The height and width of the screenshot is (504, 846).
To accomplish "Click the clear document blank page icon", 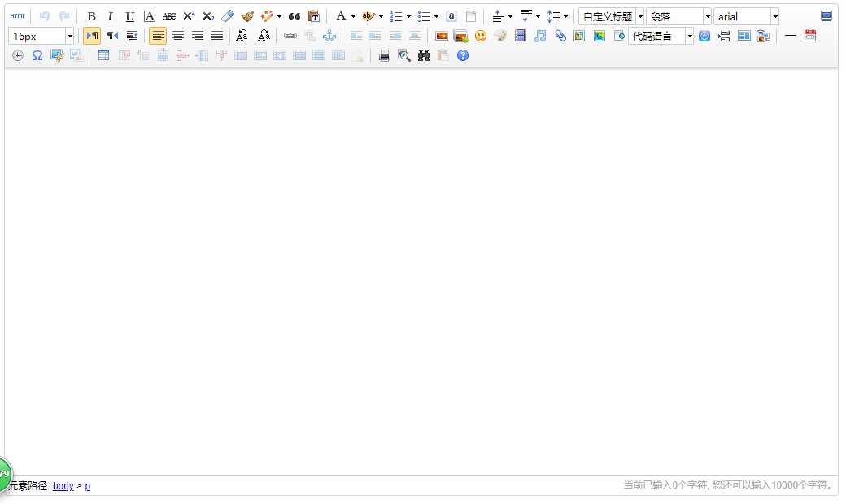I will 471,16.
